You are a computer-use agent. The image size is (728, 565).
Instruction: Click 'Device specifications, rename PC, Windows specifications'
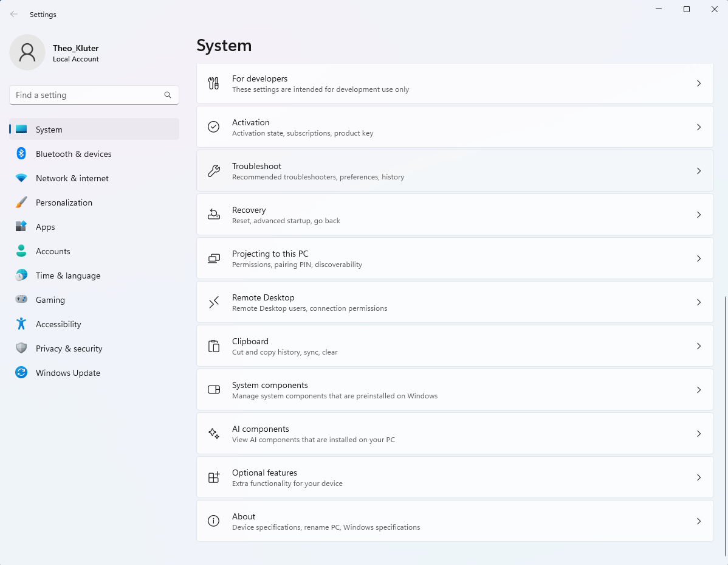[x=326, y=527]
